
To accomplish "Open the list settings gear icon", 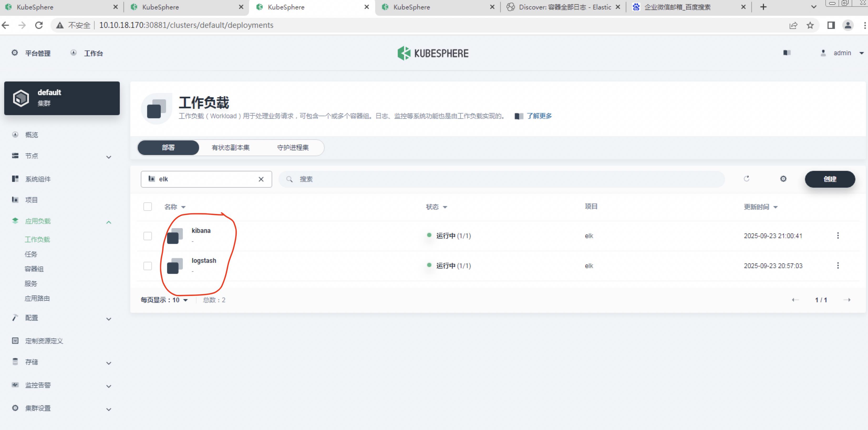I will [x=783, y=179].
